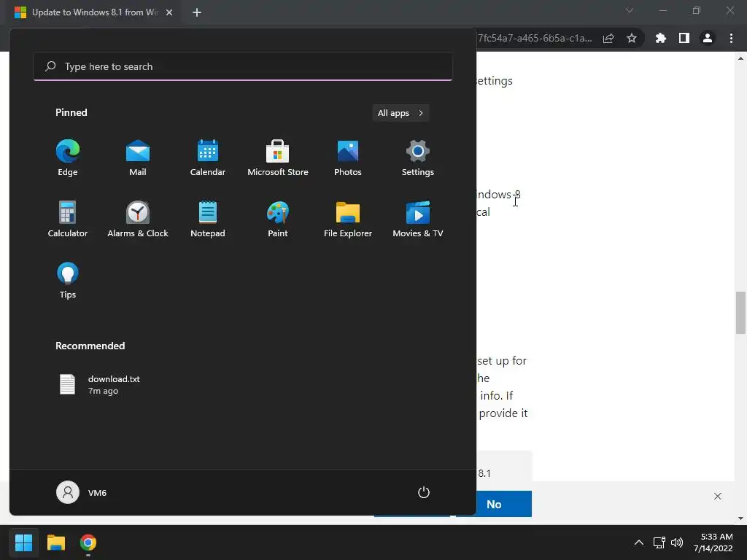Open File Explorer from the taskbar
The height and width of the screenshot is (560, 747).
(55, 542)
